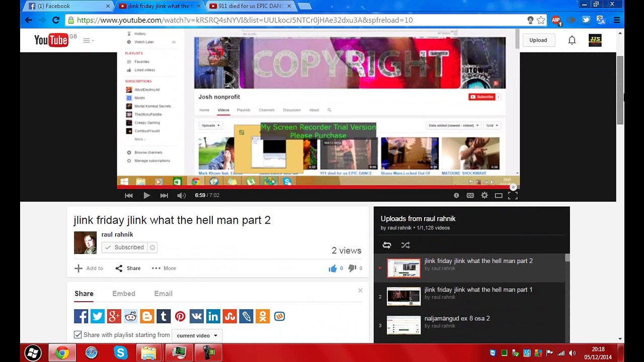
Task: Share to Facebook
Action: point(81,316)
